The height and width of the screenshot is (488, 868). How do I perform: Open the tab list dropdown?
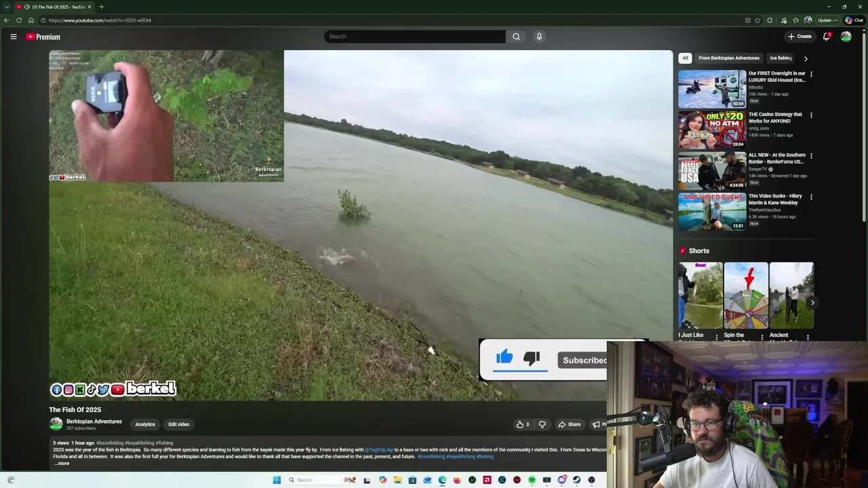pos(6,7)
